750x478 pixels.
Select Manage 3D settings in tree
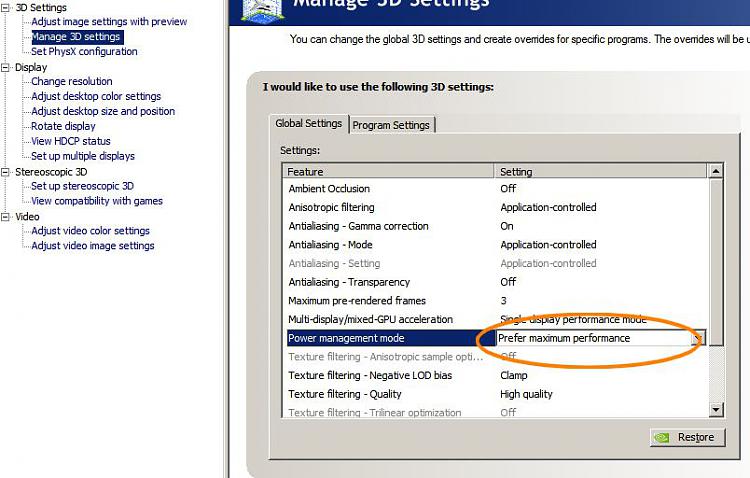76,37
